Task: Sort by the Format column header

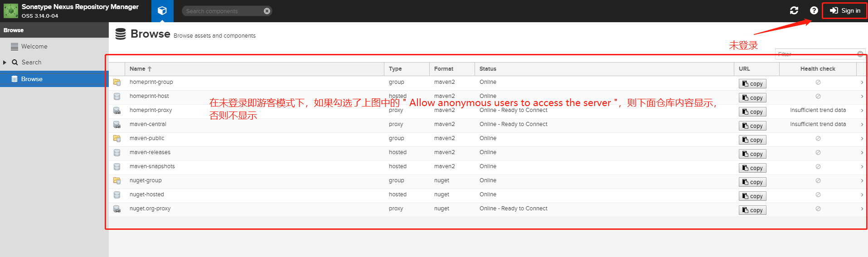Action: (x=452, y=69)
